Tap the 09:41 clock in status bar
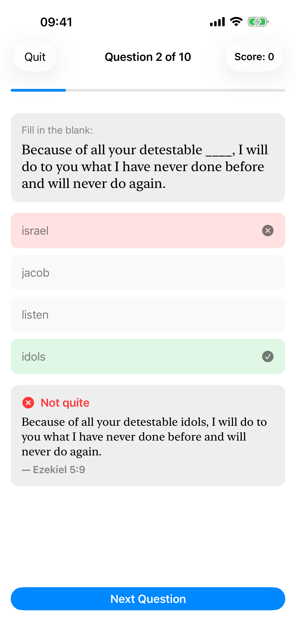The width and height of the screenshot is (296, 644). pyautogui.click(x=57, y=22)
